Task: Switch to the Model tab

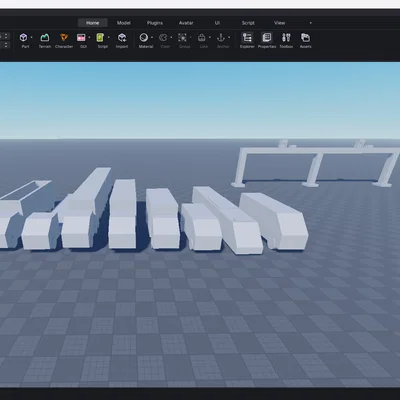Action: click(124, 23)
